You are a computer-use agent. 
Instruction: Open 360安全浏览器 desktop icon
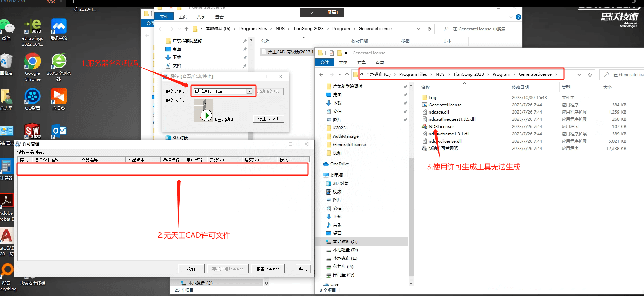tap(59, 62)
